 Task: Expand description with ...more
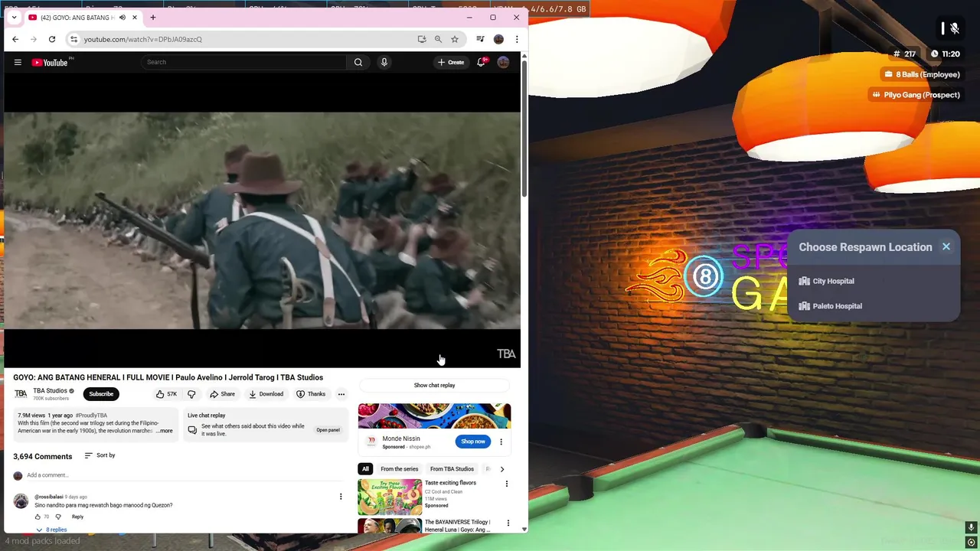165,431
